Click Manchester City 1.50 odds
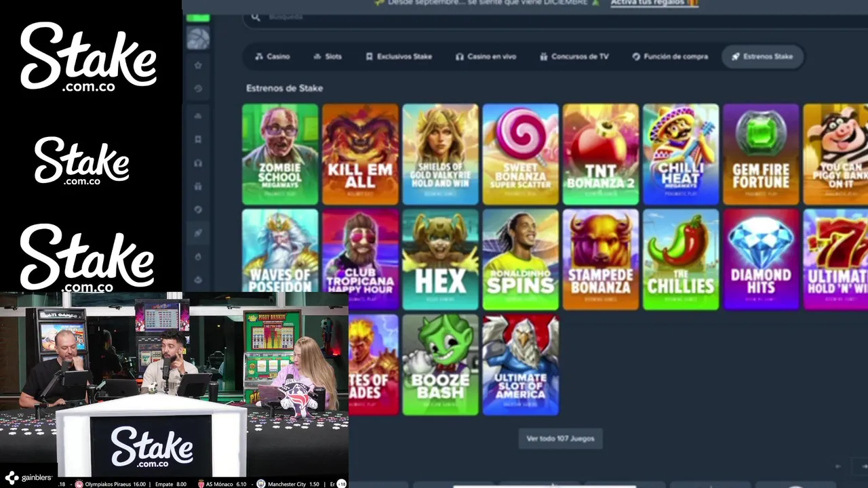The height and width of the screenshot is (488, 868). 288,484
